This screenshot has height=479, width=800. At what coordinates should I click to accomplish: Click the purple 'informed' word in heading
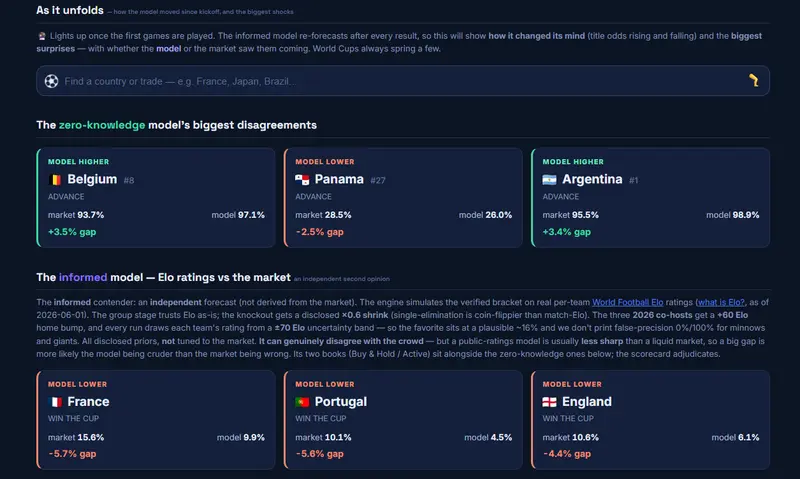click(83, 278)
